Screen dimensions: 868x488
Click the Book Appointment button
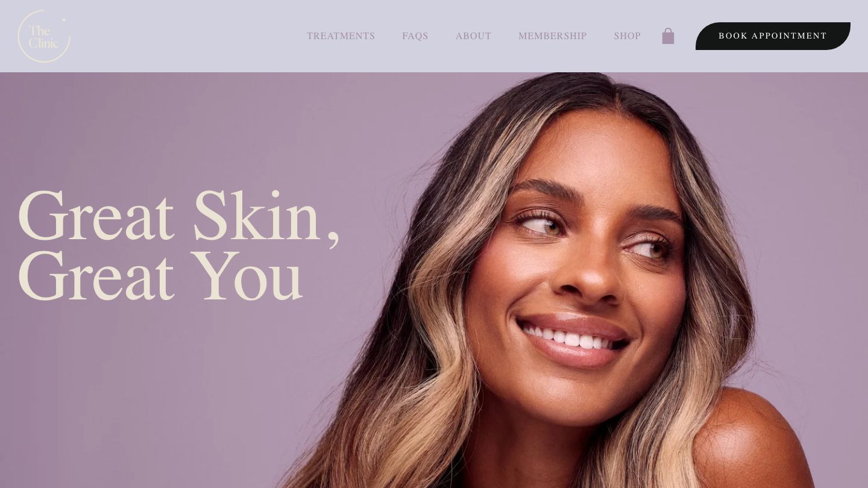pyautogui.click(x=773, y=36)
